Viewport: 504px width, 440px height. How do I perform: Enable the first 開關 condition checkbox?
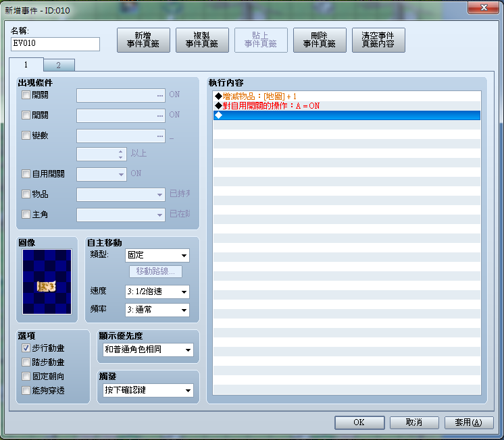point(26,95)
